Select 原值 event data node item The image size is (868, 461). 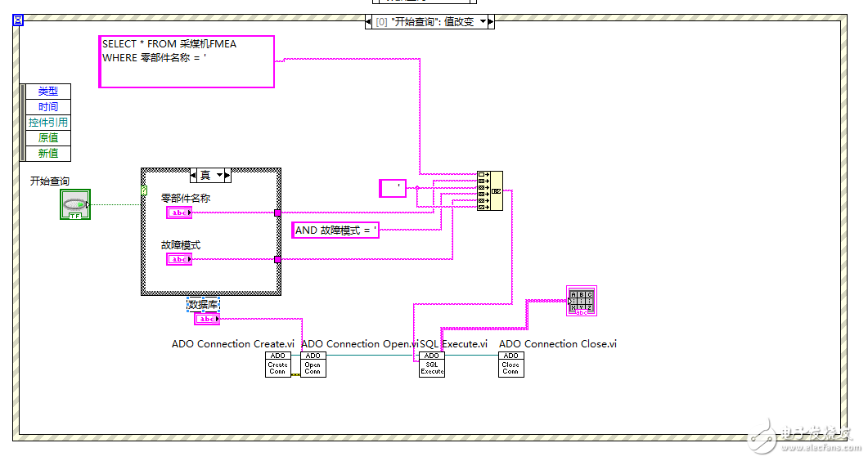tap(48, 137)
